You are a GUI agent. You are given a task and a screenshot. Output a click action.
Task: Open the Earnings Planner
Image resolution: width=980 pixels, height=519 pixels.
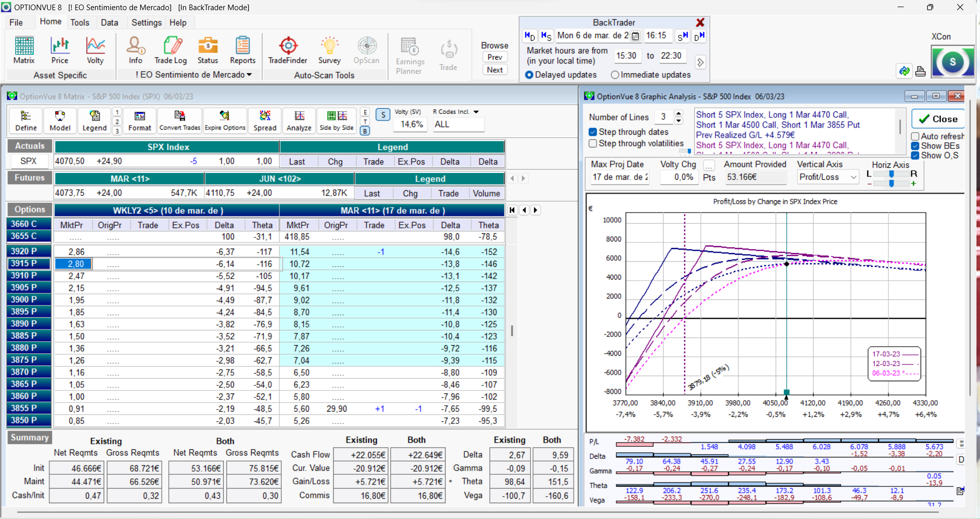[x=410, y=56]
